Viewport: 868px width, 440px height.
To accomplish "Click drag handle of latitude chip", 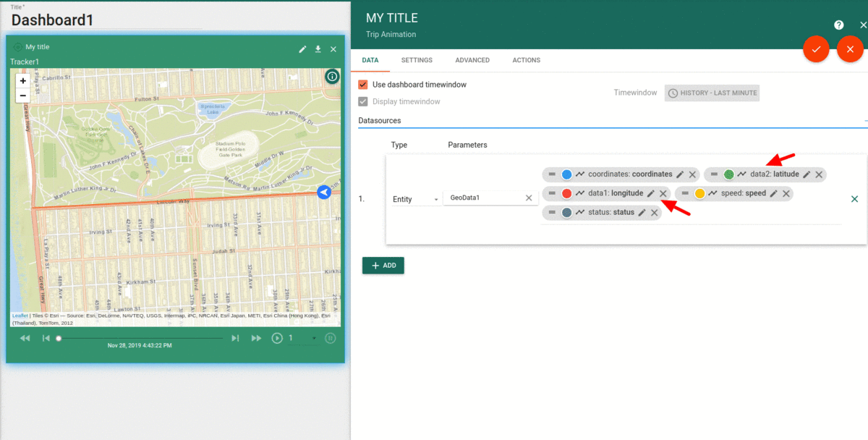I will point(714,174).
